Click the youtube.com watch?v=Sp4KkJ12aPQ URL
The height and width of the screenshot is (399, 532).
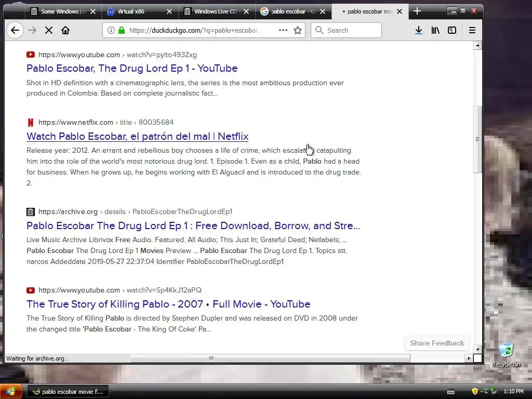120,290
